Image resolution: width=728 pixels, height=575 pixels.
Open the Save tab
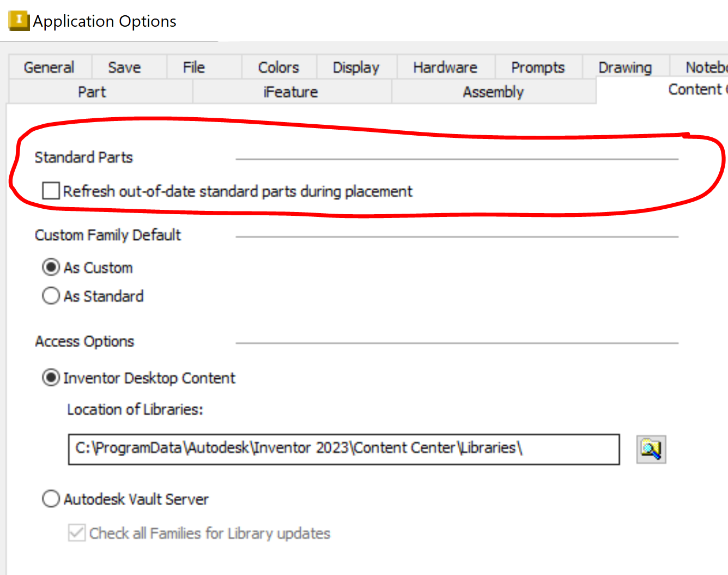(124, 67)
